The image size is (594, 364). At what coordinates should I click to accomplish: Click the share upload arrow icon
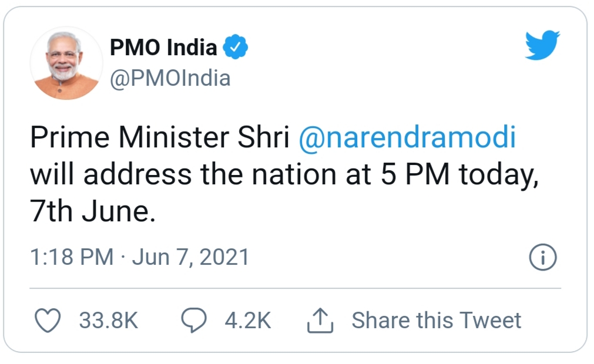tap(321, 321)
